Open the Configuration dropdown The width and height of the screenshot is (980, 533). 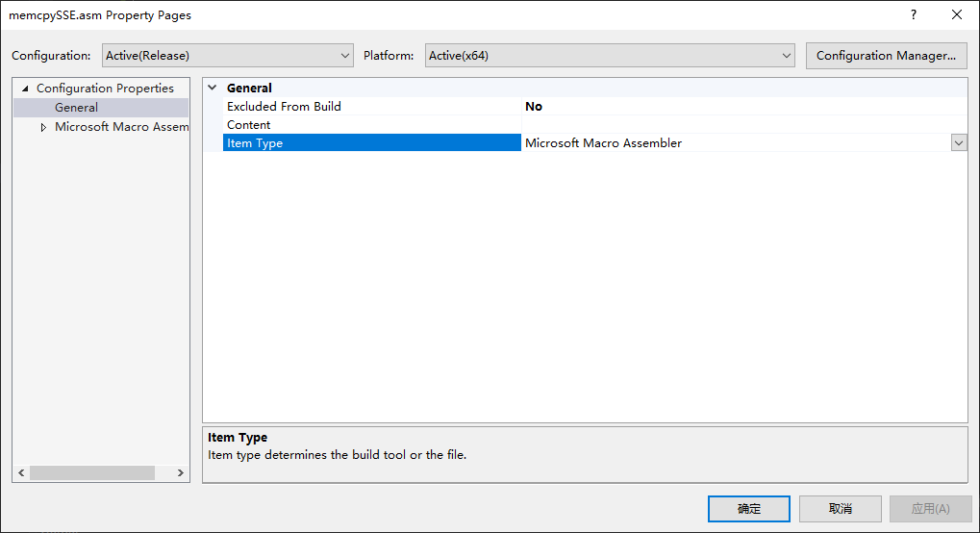coord(228,56)
